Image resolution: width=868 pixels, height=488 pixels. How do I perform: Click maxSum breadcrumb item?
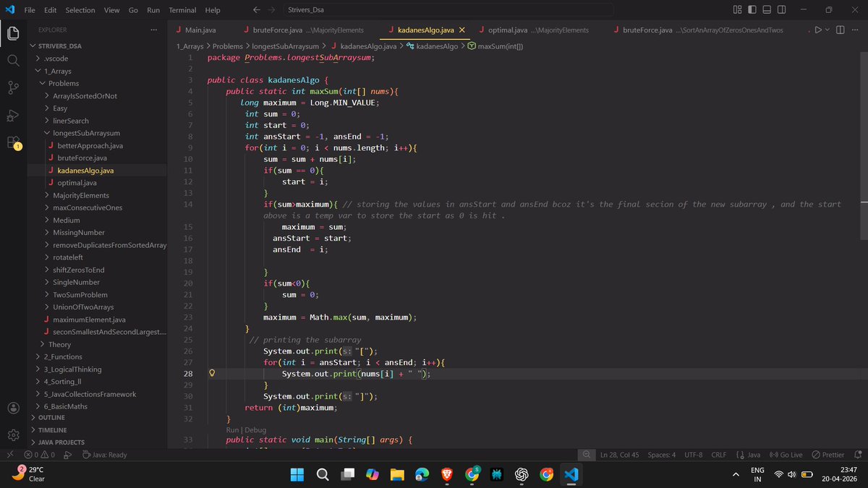coord(494,46)
